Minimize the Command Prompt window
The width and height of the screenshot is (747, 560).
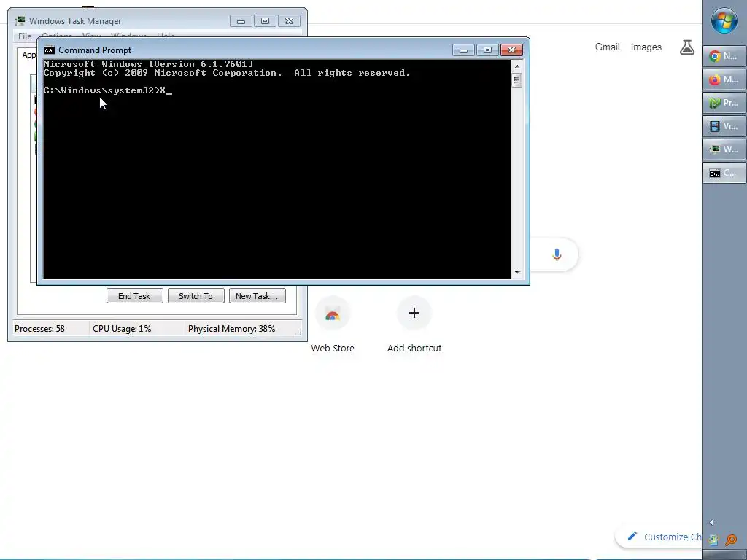[x=463, y=50]
